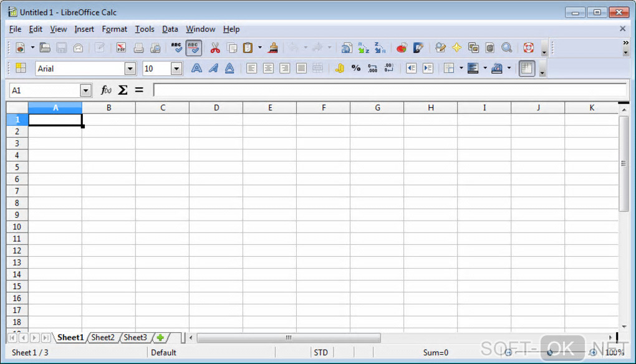Toggle Underline formatting
The image size is (636, 364).
pyautogui.click(x=229, y=68)
